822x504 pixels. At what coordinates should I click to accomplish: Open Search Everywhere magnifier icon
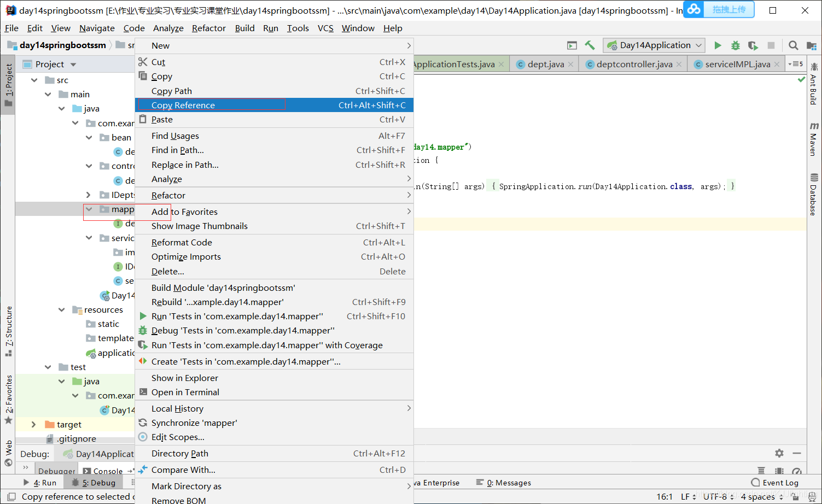[x=794, y=45]
